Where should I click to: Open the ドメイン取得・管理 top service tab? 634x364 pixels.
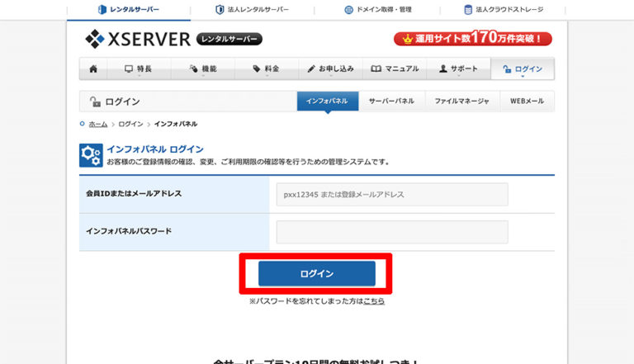(377, 9)
